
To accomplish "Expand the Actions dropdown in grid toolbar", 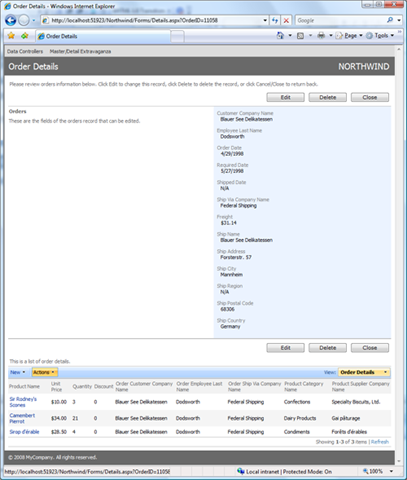I will [x=44, y=372].
